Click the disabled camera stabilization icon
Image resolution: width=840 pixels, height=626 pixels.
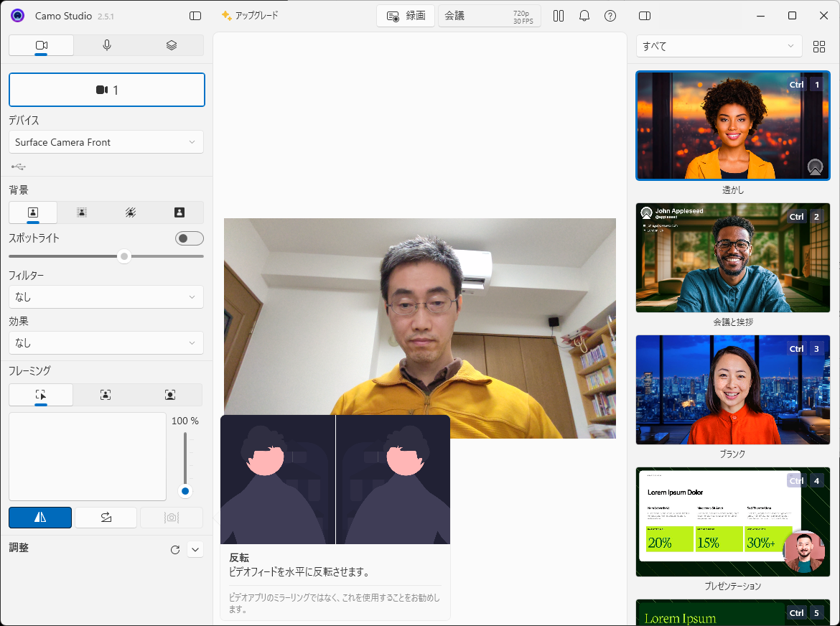[172, 518]
